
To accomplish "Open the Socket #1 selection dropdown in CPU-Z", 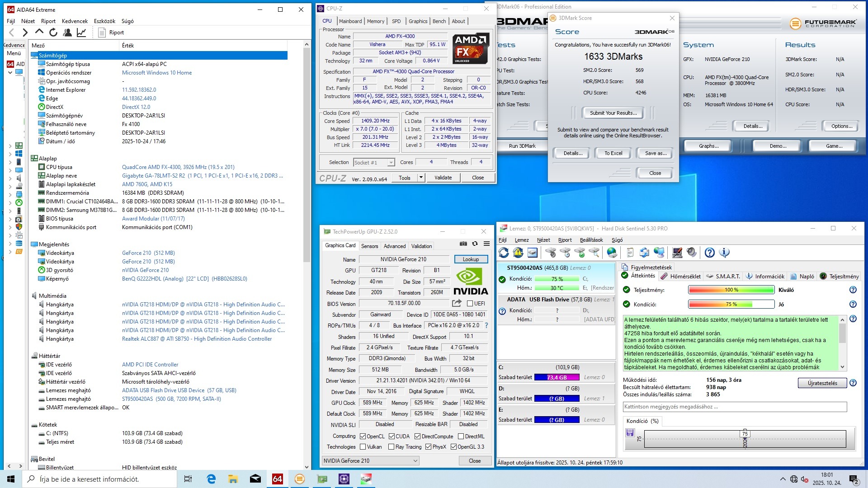I will click(x=391, y=163).
